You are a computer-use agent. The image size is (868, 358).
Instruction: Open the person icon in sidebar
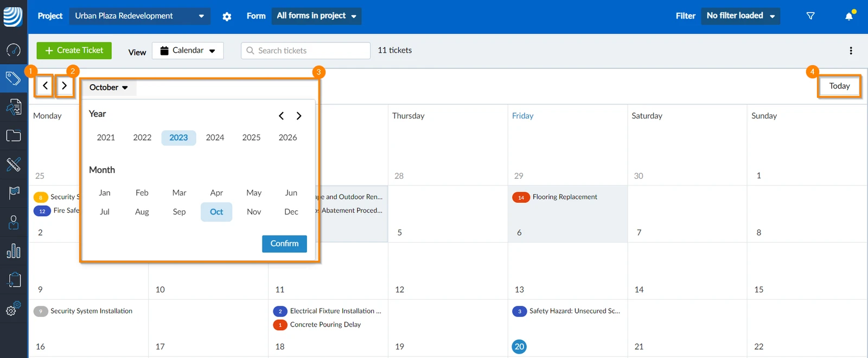point(14,222)
